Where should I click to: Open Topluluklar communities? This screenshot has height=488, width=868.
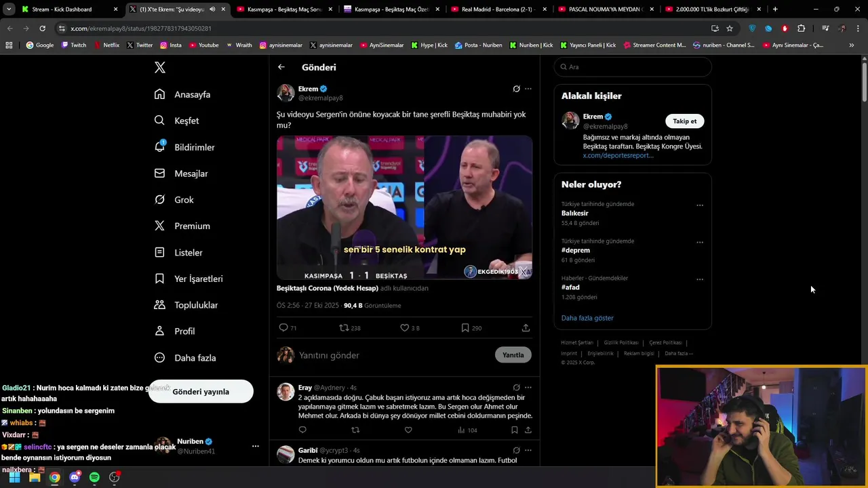186,305
